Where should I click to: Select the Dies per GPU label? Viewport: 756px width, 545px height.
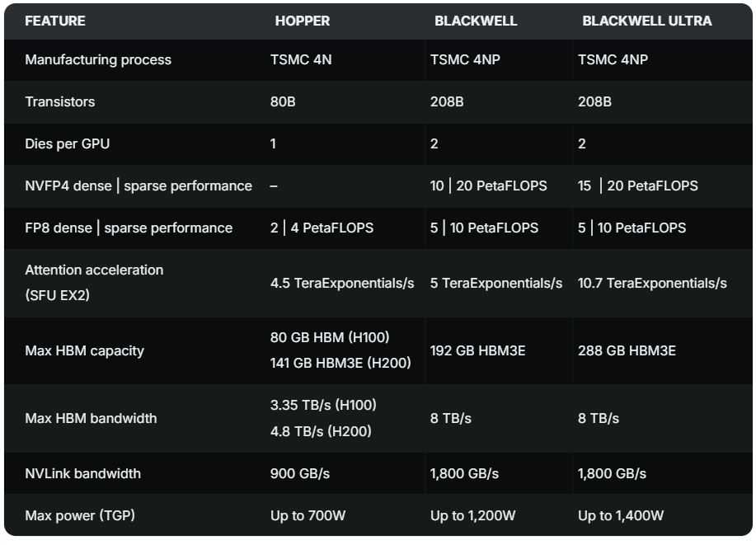click(x=68, y=143)
